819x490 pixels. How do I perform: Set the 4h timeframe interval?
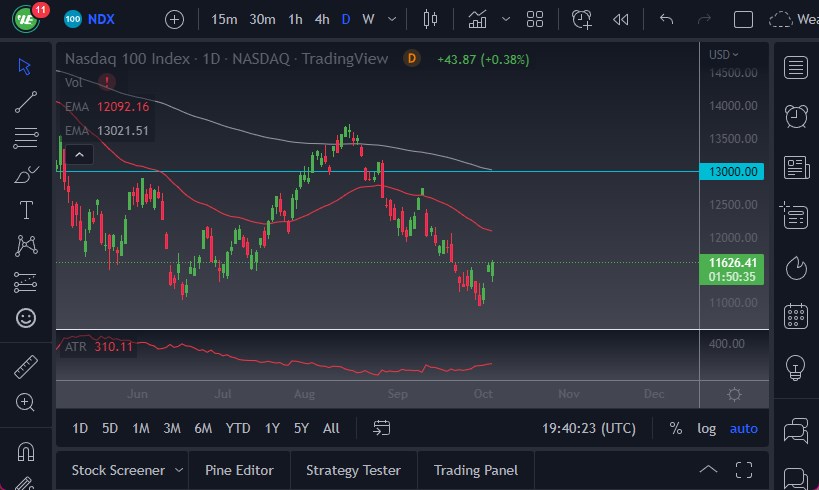point(321,19)
